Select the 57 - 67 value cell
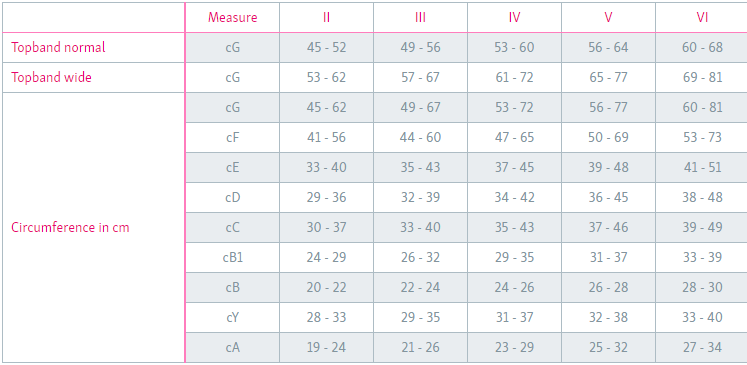Screen dimensions: 747x365 coord(420,77)
